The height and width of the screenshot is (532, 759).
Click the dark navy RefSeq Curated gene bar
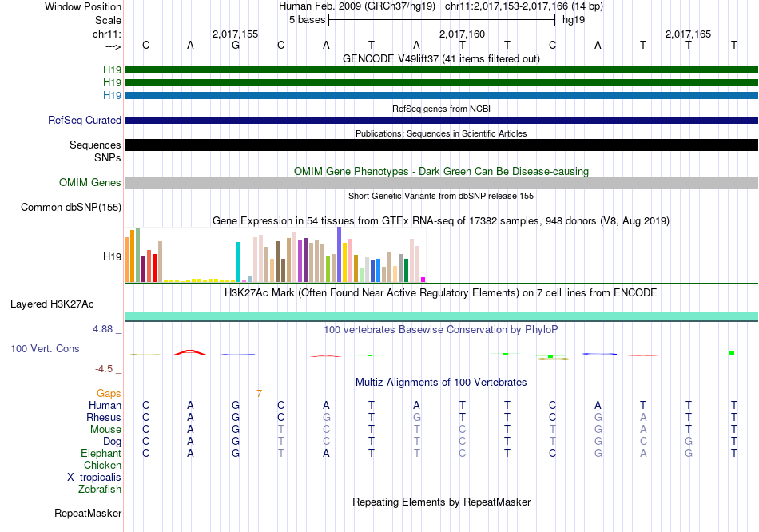click(441, 120)
